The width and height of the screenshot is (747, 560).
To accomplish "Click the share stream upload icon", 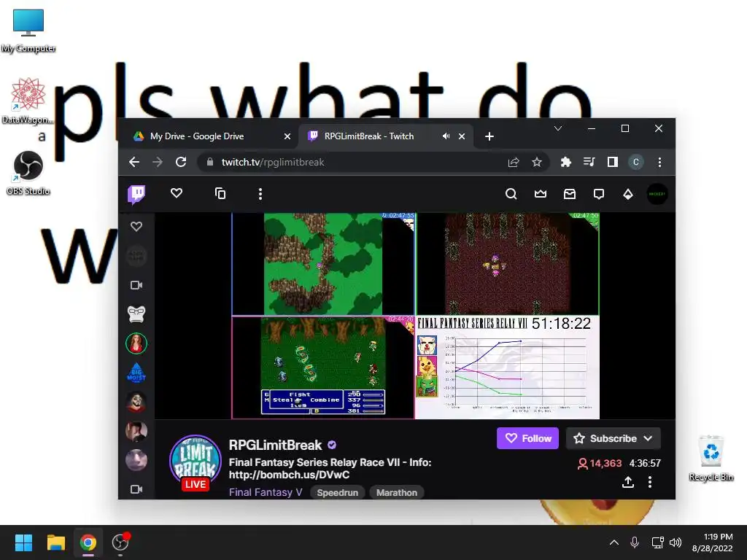I will 628,482.
